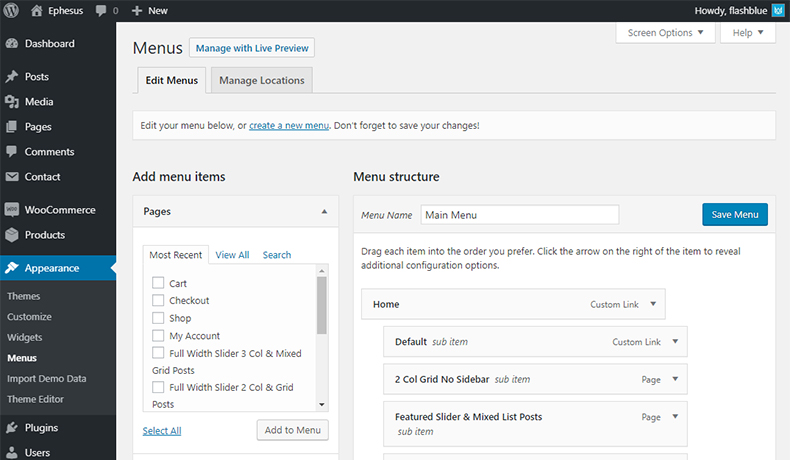Open Posts via the pushpin icon
Image resolution: width=790 pixels, height=460 pixels.
tap(12, 77)
